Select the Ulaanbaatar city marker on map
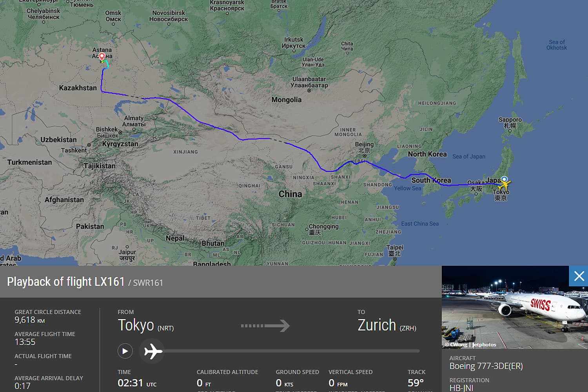This screenshot has height=392, width=588. pyautogui.click(x=309, y=91)
